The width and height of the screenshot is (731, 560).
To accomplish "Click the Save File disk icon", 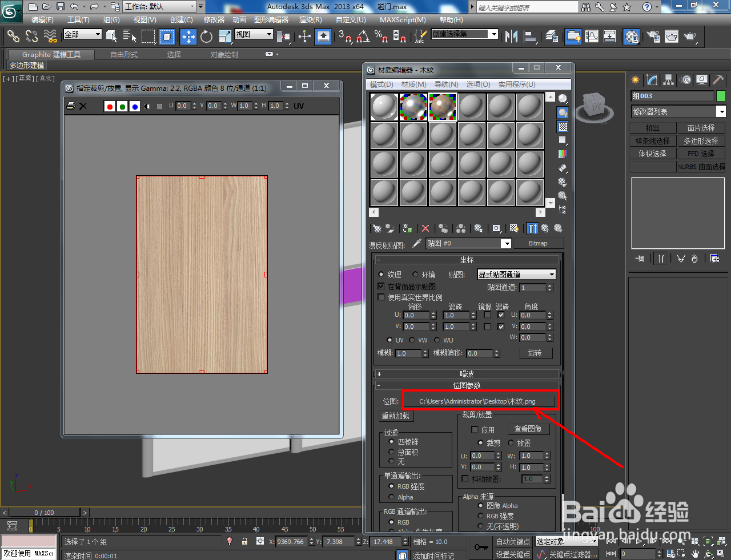I will click(x=60, y=7).
